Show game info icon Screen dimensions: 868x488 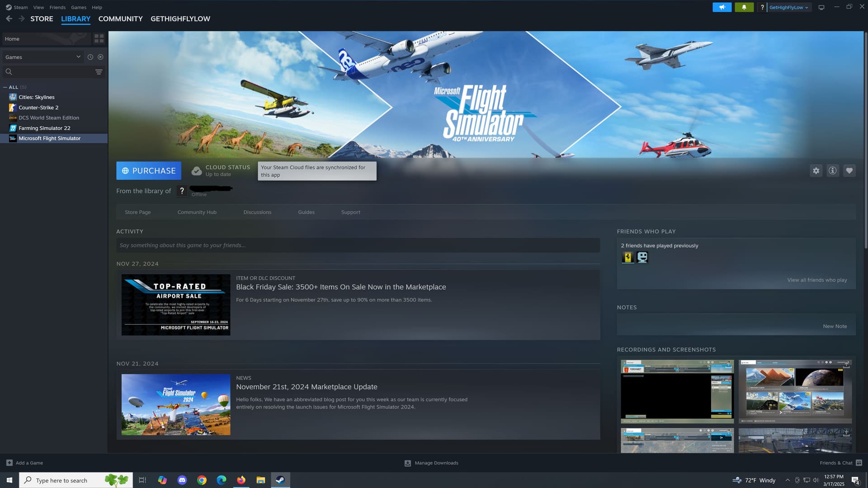pyautogui.click(x=832, y=171)
